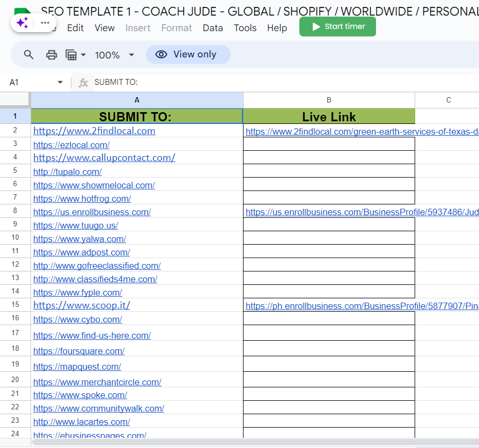Open the Format menu
The image size is (479, 448).
point(176,28)
